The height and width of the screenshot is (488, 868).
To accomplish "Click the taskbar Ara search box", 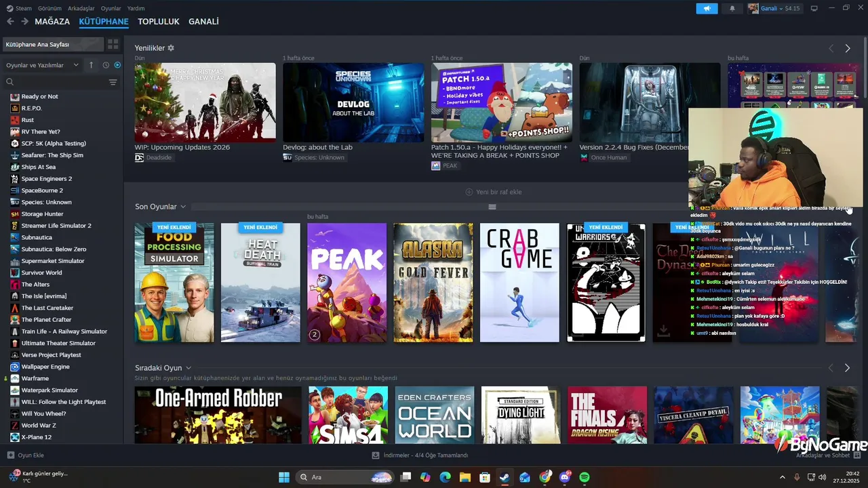I will tap(345, 477).
